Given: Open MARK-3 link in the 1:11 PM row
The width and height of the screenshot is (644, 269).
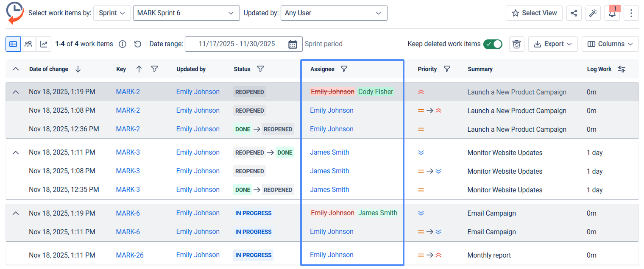Looking at the screenshot, I should (128, 153).
